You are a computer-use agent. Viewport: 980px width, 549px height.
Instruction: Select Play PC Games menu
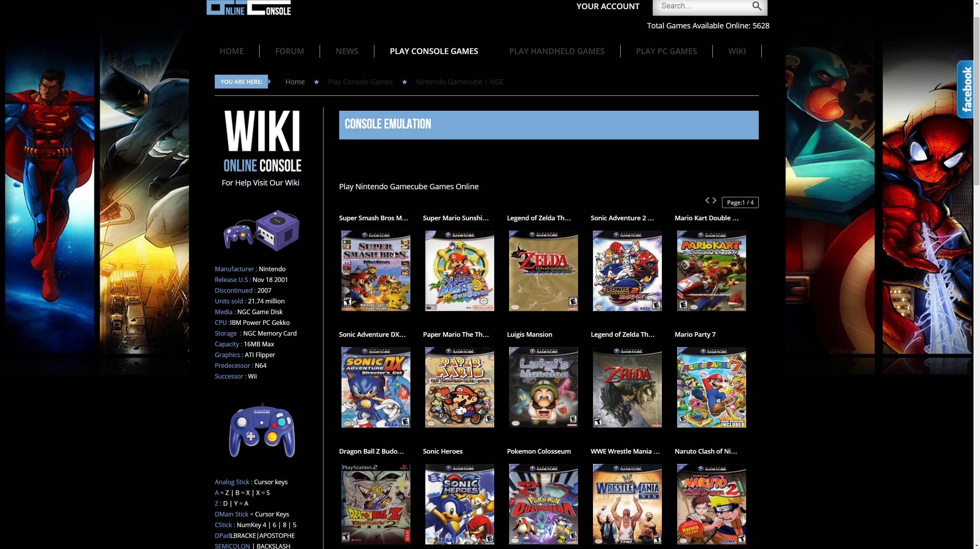click(x=666, y=51)
